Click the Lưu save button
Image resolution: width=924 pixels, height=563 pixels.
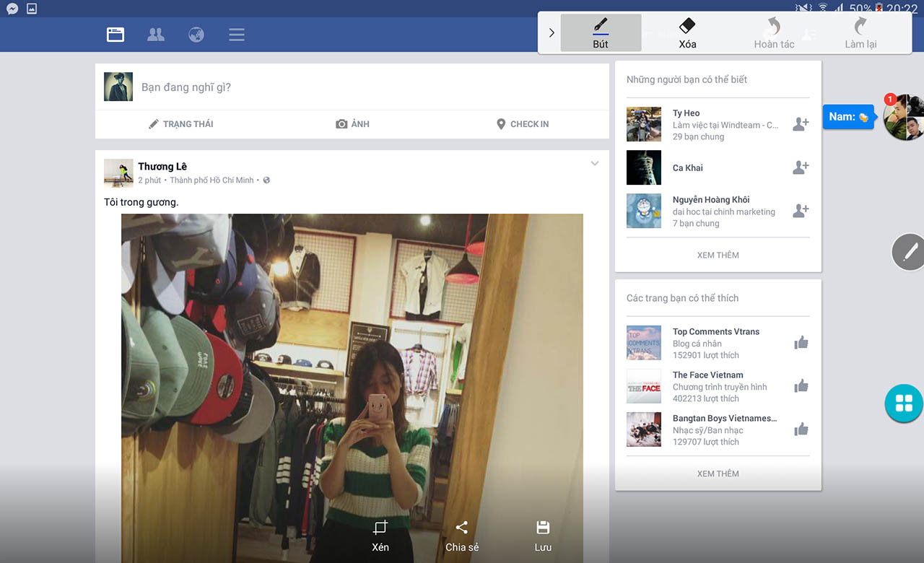pos(544,536)
